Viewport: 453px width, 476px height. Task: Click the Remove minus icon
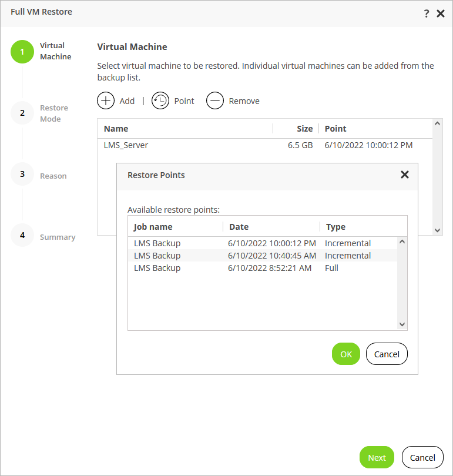pyautogui.click(x=215, y=101)
